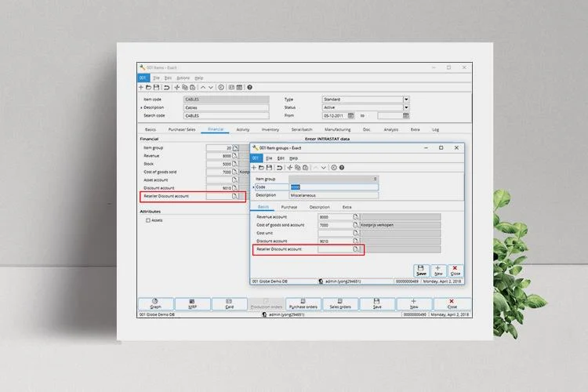Click the Graph button at the bottom
Viewport: 588px width, 392px height.
pyautogui.click(x=156, y=304)
